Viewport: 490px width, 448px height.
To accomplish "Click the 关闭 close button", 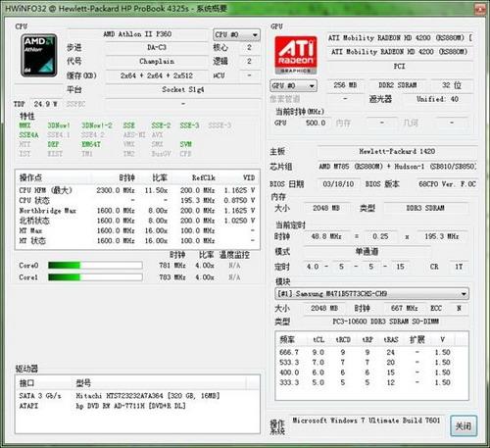I will click(x=464, y=425).
